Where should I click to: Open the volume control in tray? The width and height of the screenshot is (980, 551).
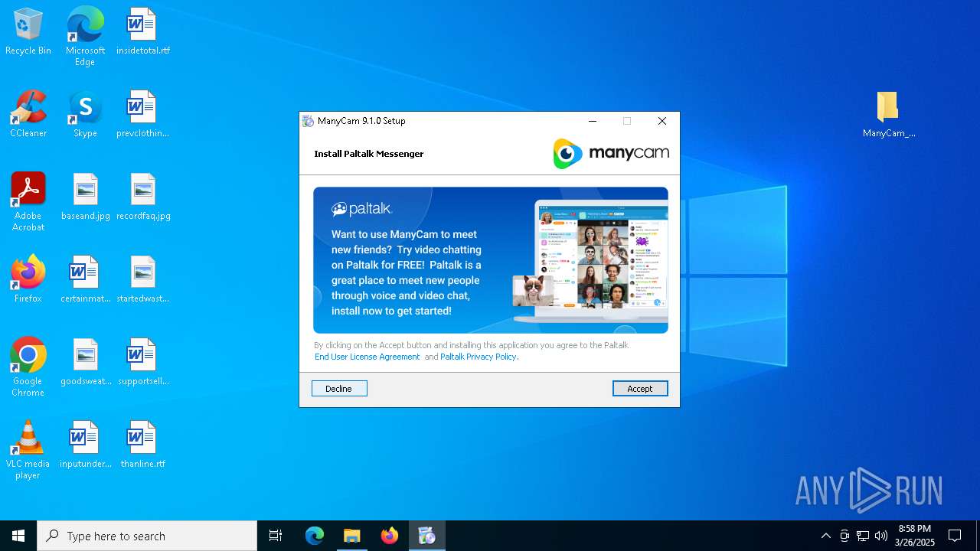881,536
